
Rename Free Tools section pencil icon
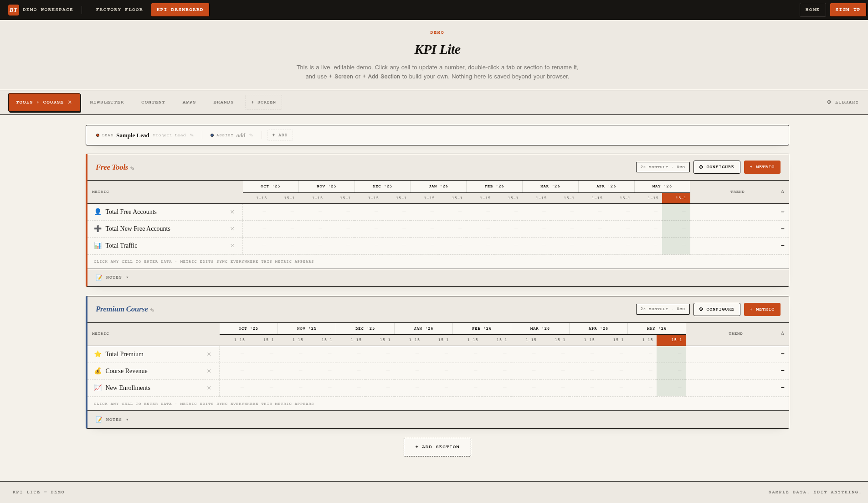pos(132,168)
